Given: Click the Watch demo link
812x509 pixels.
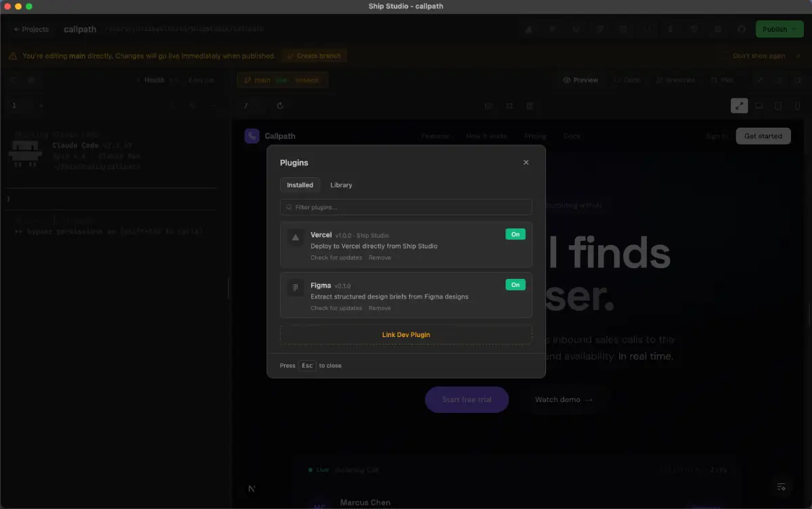Looking at the screenshot, I should tap(564, 399).
